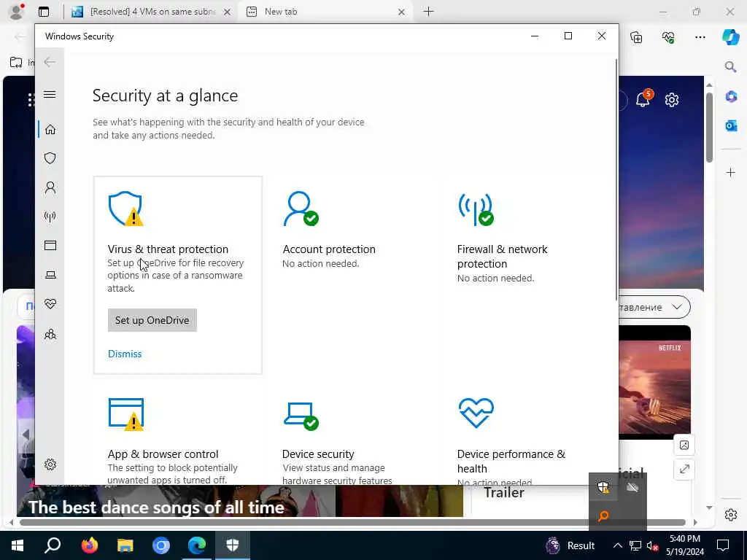Show hidden tray icons chevron
Image resolution: width=747 pixels, height=560 pixels.
[617, 545]
